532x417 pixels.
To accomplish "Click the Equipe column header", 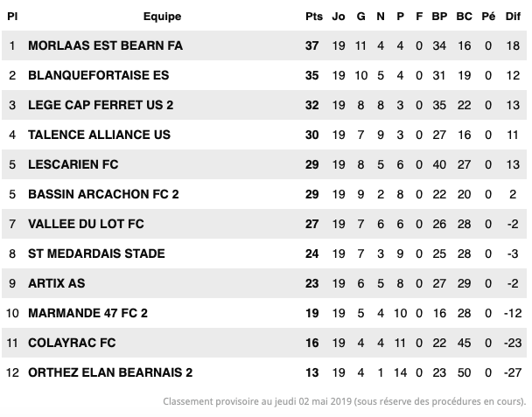I will click(x=162, y=17).
